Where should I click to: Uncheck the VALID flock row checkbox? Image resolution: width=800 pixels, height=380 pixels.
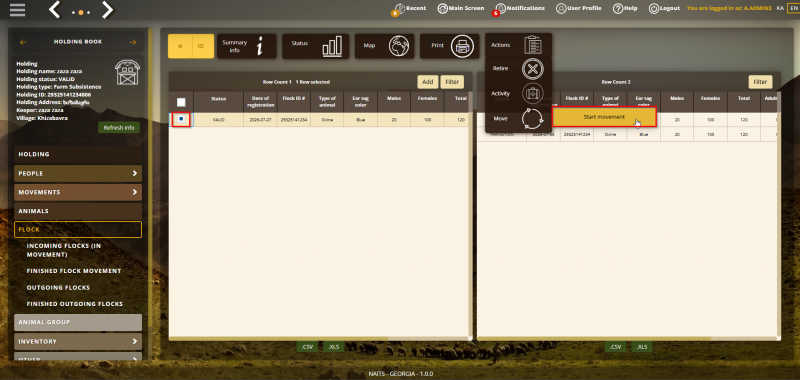[x=181, y=119]
